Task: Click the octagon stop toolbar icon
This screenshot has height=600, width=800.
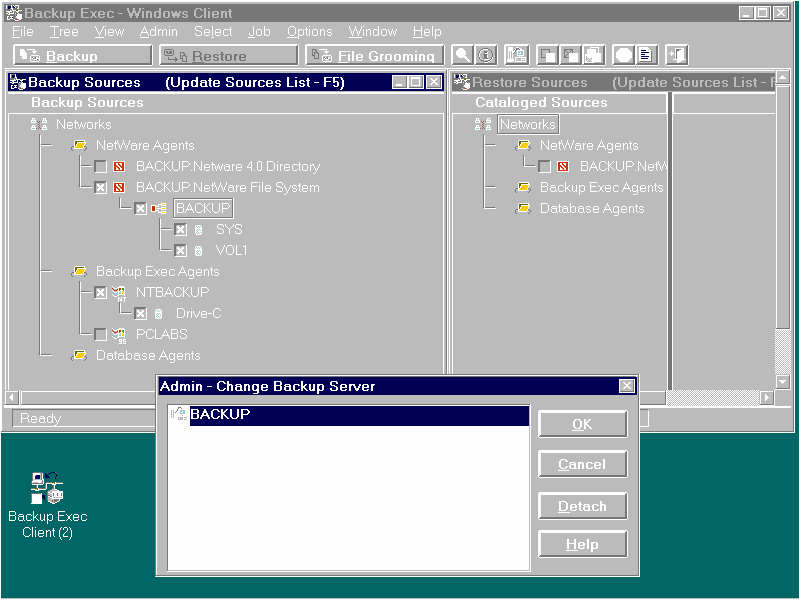Action: [623, 55]
